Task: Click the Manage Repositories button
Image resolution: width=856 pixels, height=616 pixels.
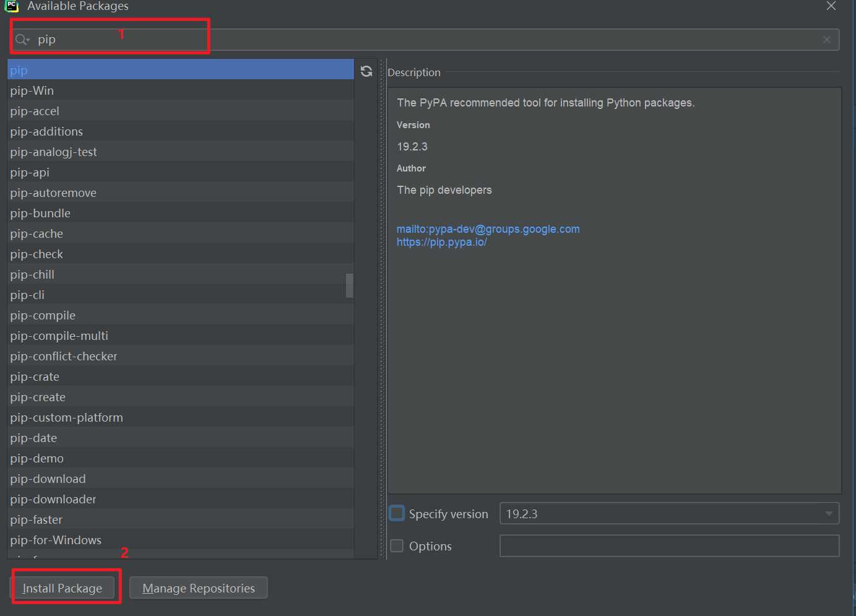Action: pos(199,588)
